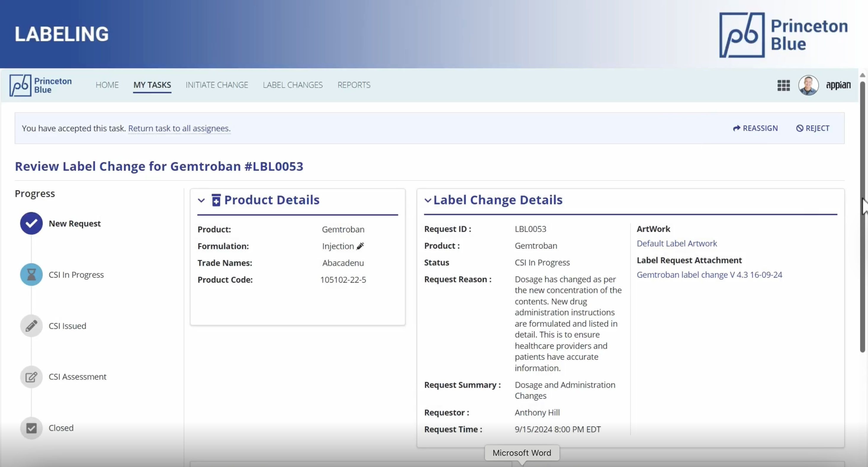Click the vertical page scrollbar
This screenshot has height=467, width=868.
pos(862,216)
